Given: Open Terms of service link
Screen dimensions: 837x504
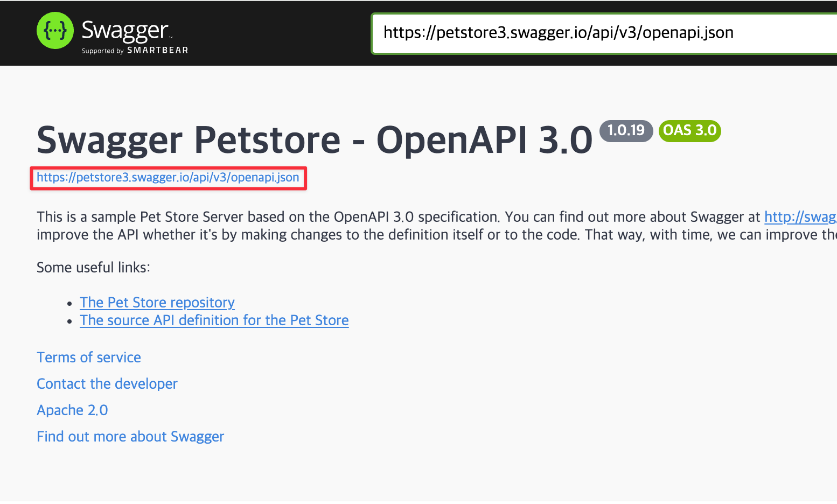Looking at the screenshot, I should (89, 358).
